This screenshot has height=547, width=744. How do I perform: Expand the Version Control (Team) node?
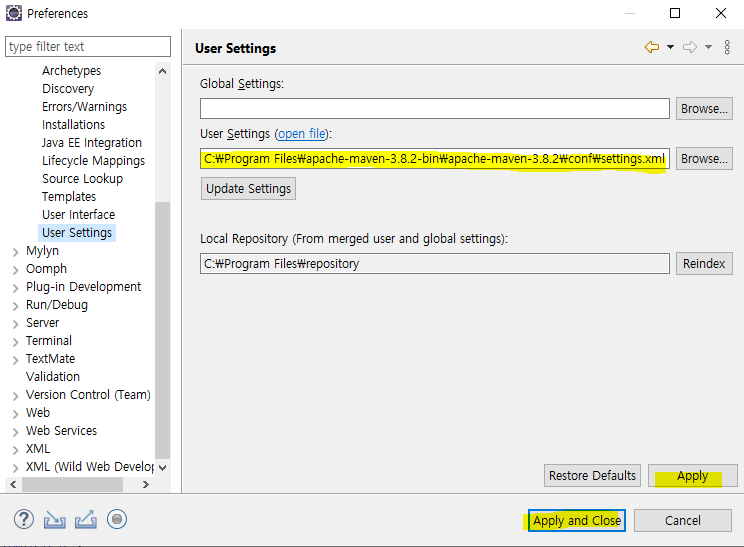(15, 395)
